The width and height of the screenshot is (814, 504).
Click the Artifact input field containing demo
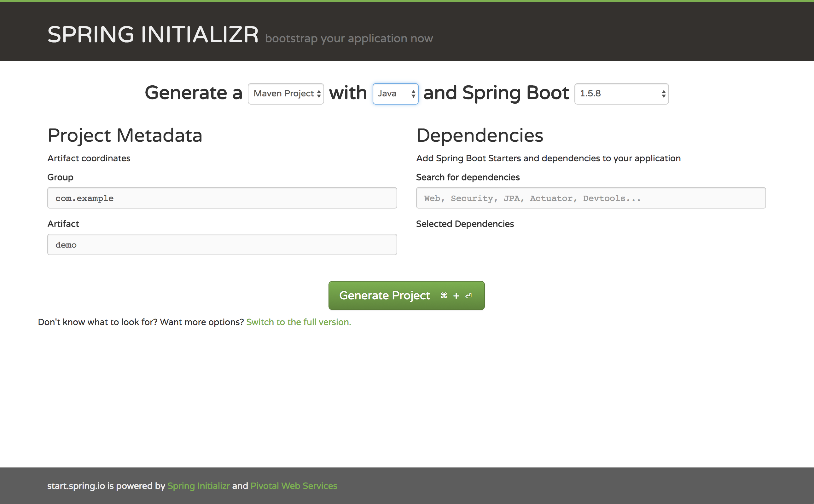[x=222, y=244]
